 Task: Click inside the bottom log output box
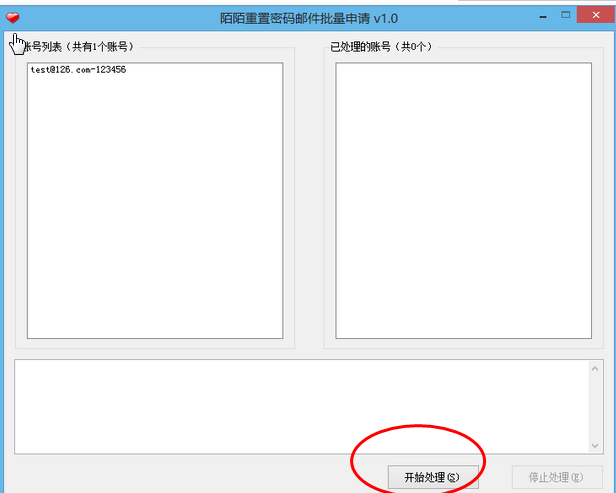coord(302,407)
